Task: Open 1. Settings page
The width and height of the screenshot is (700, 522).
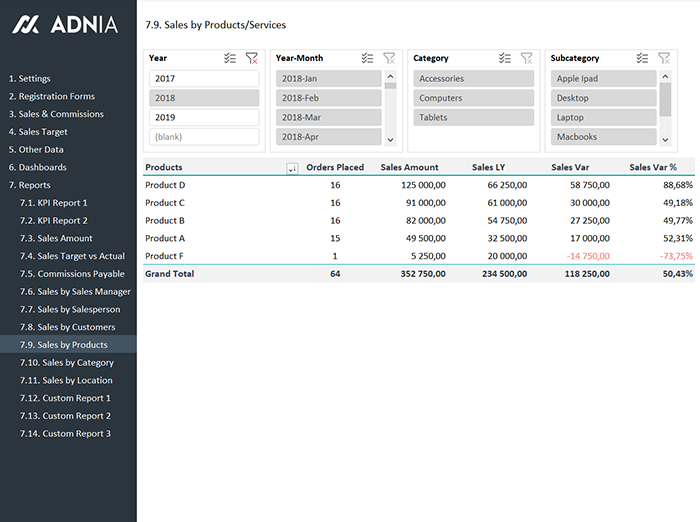Action: click(29, 78)
